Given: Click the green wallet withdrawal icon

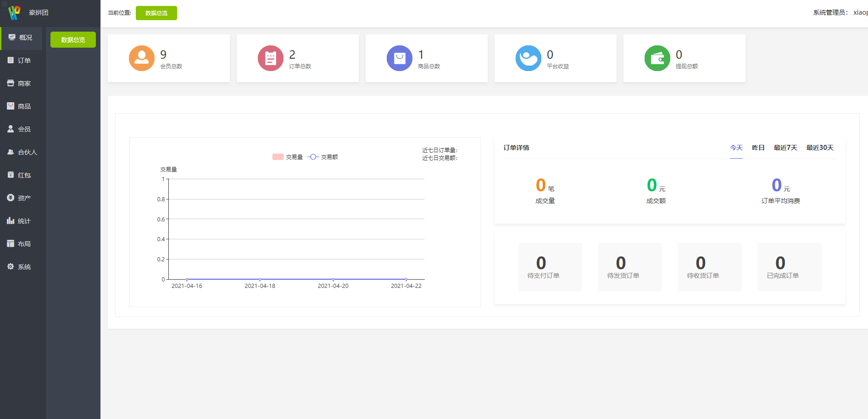Looking at the screenshot, I should tap(657, 58).
